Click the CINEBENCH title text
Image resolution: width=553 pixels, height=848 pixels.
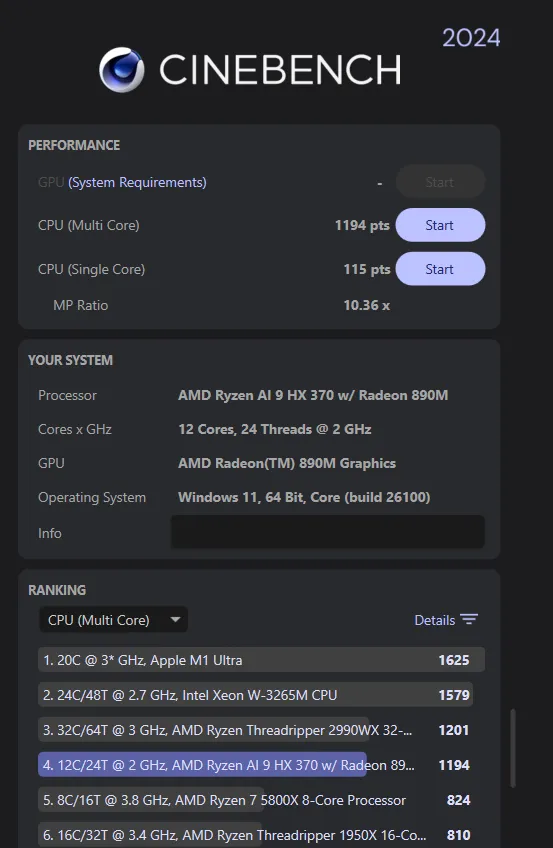(280, 69)
